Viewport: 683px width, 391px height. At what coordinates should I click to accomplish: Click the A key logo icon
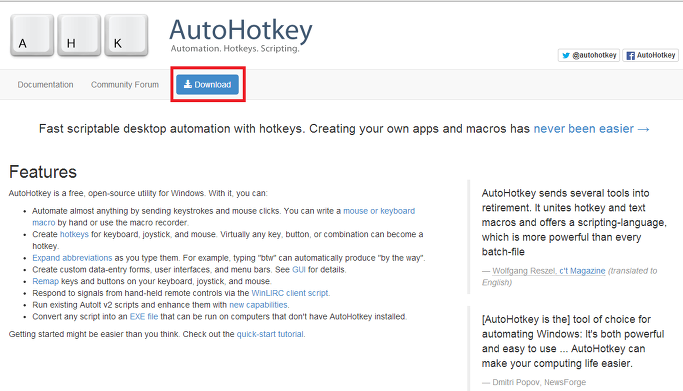[32, 36]
